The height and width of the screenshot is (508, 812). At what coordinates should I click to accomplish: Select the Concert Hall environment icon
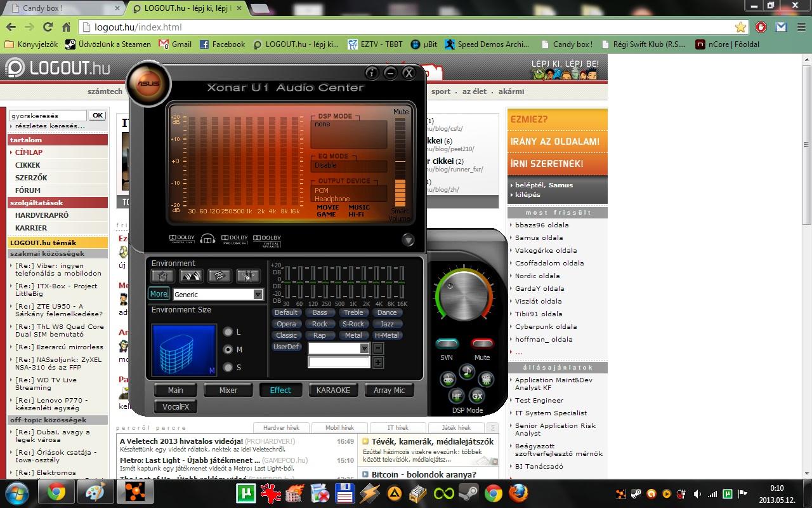tap(191, 276)
